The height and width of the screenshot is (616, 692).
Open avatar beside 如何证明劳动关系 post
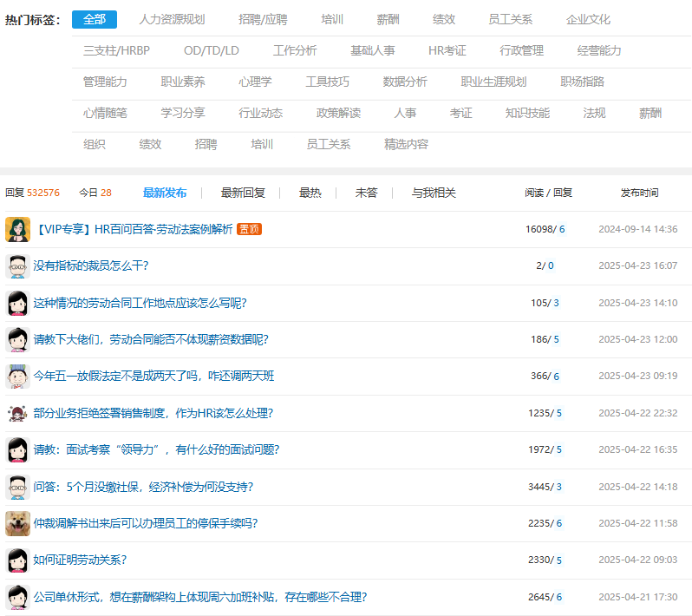tap(17, 560)
